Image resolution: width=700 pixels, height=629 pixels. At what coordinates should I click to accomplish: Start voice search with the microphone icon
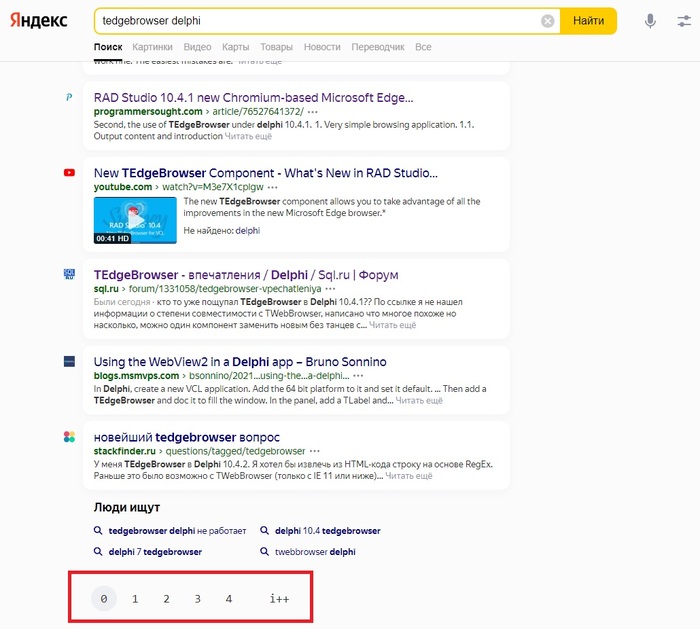coord(650,21)
